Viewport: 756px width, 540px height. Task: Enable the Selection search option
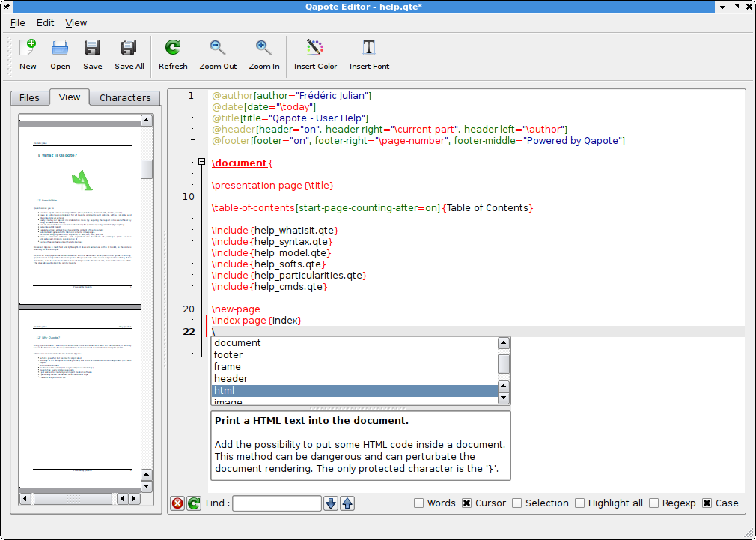[540, 503]
